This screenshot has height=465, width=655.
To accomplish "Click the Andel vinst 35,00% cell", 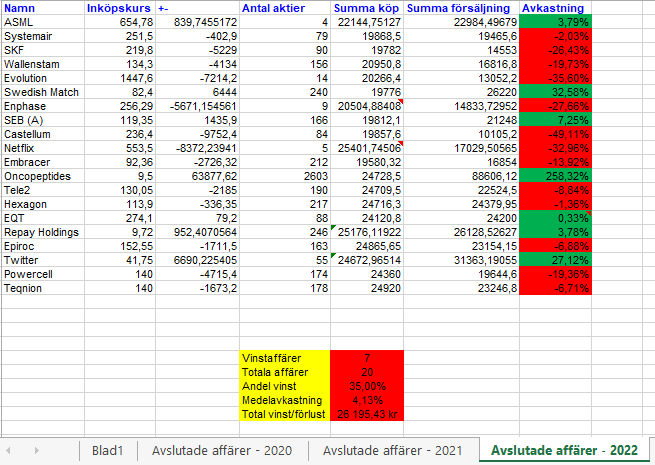I will click(x=366, y=385).
